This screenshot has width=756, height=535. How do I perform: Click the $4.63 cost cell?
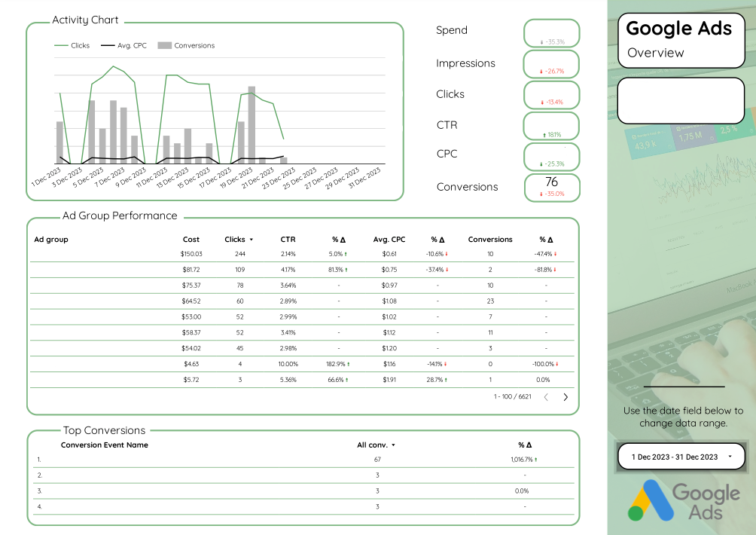(x=191, y=364)
